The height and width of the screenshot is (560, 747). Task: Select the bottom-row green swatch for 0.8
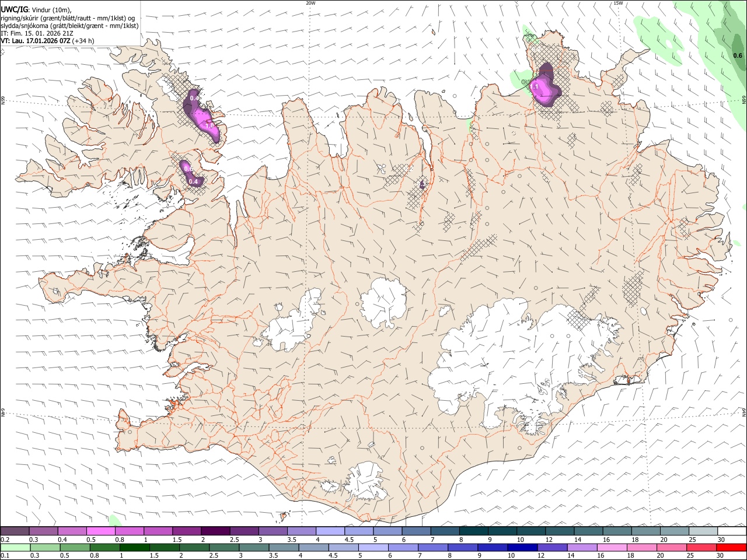pos(104,548)
